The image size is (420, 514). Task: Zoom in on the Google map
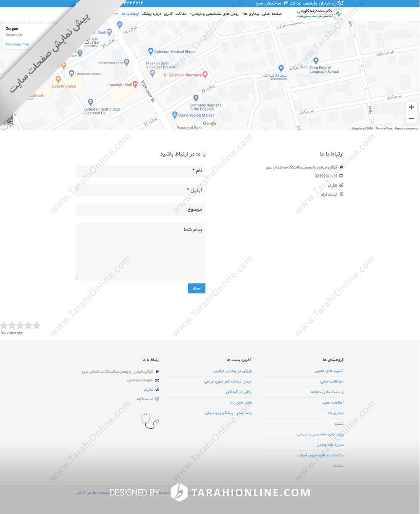411,107
